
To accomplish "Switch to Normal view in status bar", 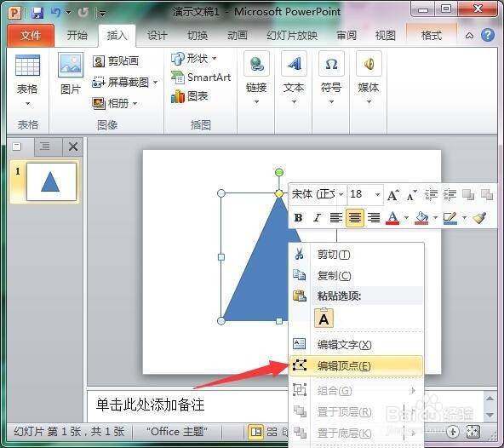I will (x=256, y=432).
